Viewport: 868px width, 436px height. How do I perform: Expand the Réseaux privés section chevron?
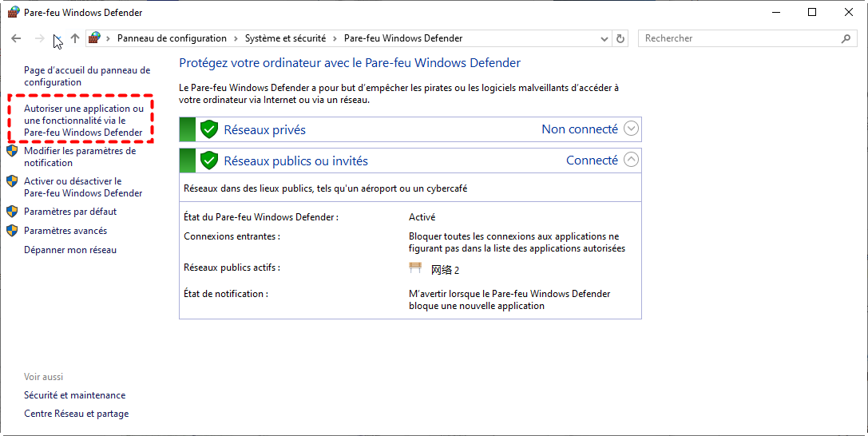point(631,129)
